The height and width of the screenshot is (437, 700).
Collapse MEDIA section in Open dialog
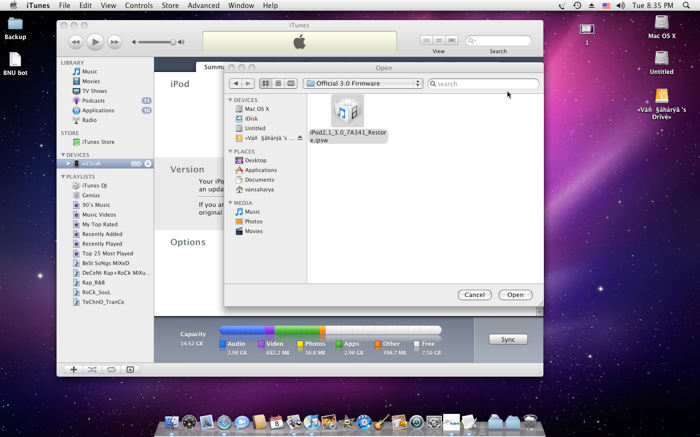point(230,203)
